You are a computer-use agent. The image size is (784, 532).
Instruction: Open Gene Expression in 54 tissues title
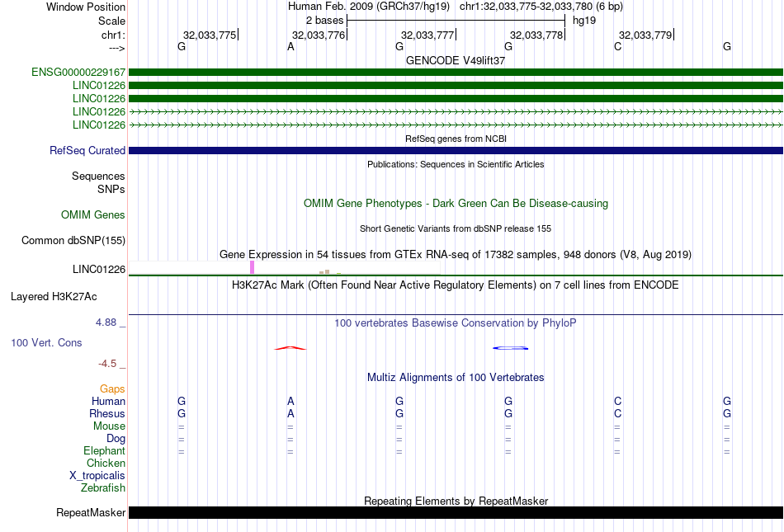456,255
